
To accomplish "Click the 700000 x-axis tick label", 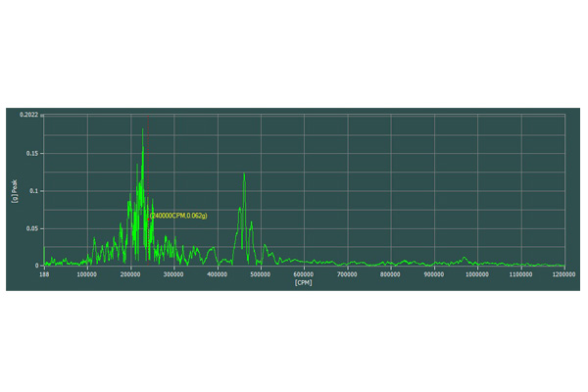I will pos(347,274).
